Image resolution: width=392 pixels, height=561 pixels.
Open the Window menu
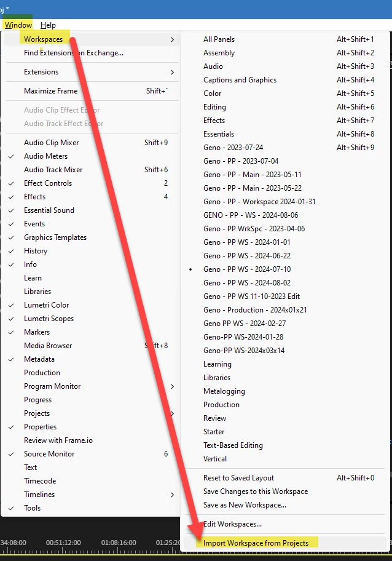18,25
